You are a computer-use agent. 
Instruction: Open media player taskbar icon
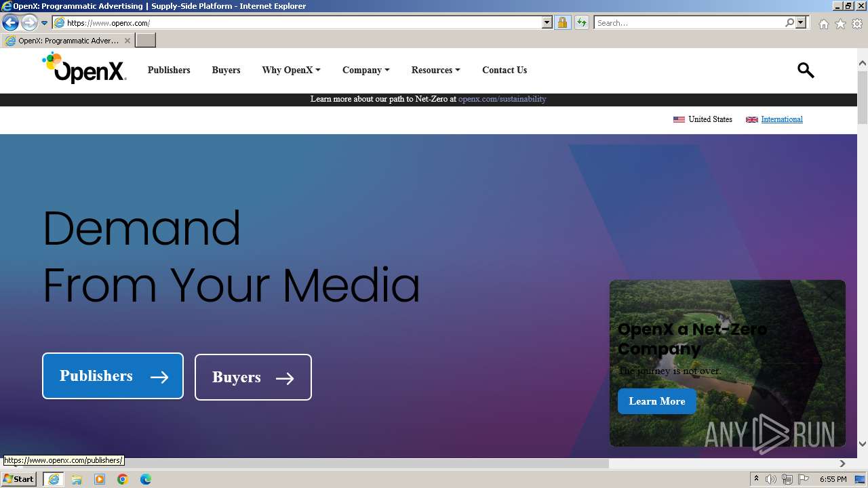100,479
